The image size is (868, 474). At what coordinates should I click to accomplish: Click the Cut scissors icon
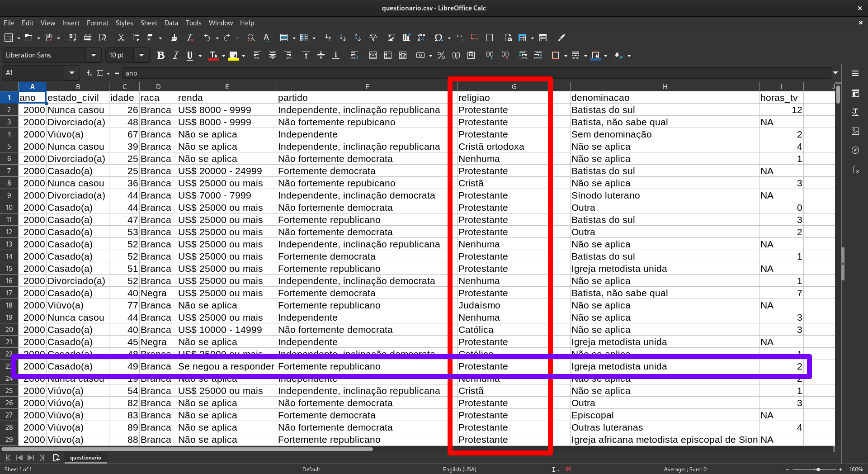click(121, 38)
